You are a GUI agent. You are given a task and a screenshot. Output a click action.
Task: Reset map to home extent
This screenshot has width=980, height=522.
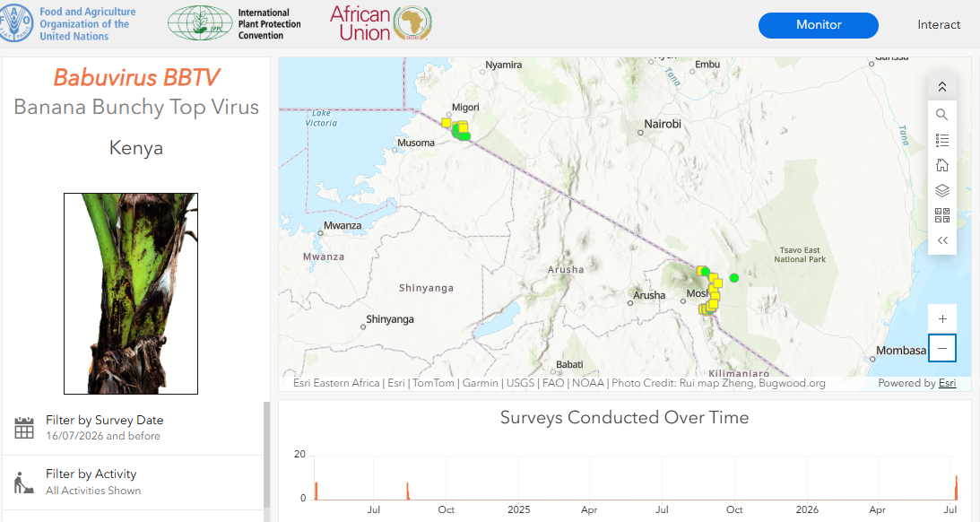coord(941,165)
